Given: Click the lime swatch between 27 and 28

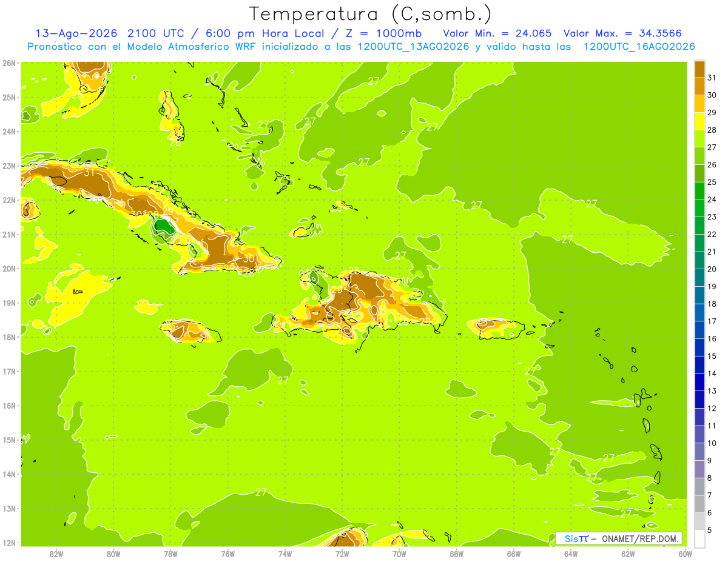Looking at the screenshot, I should coord(699,138).
